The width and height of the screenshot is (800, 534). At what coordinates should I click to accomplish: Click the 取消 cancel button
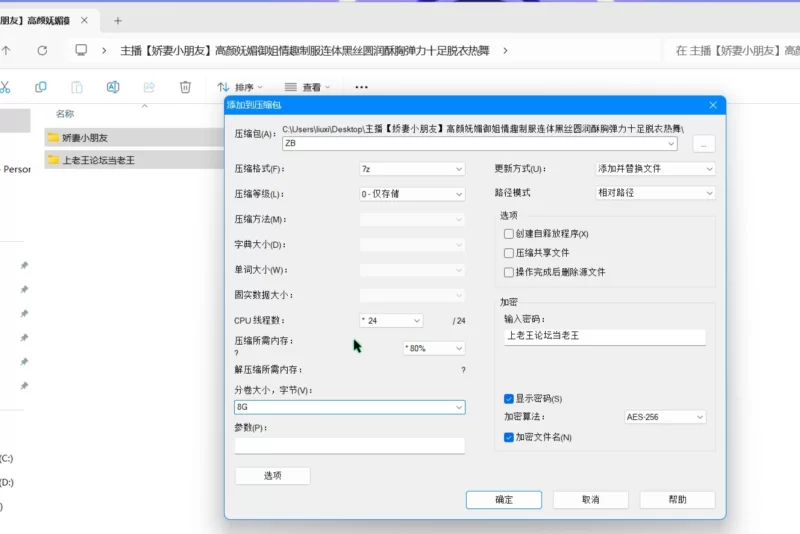point(590,500)
